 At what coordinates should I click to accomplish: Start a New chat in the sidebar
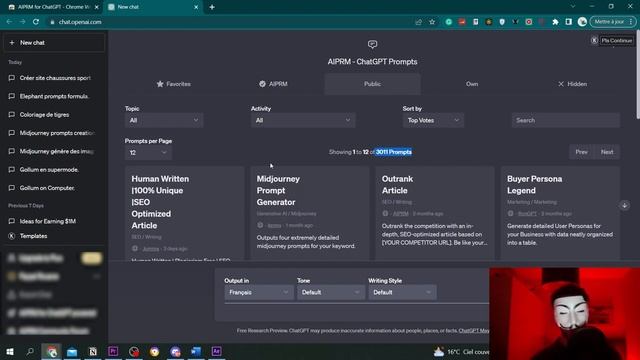click(x=54, y=42)
